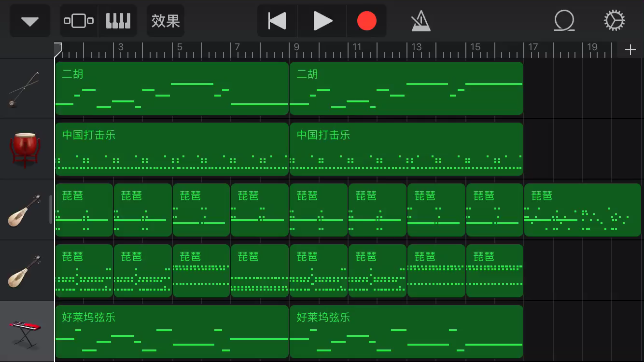Select second 中国打击乐 region at bar 9

(x=406, y=149)
